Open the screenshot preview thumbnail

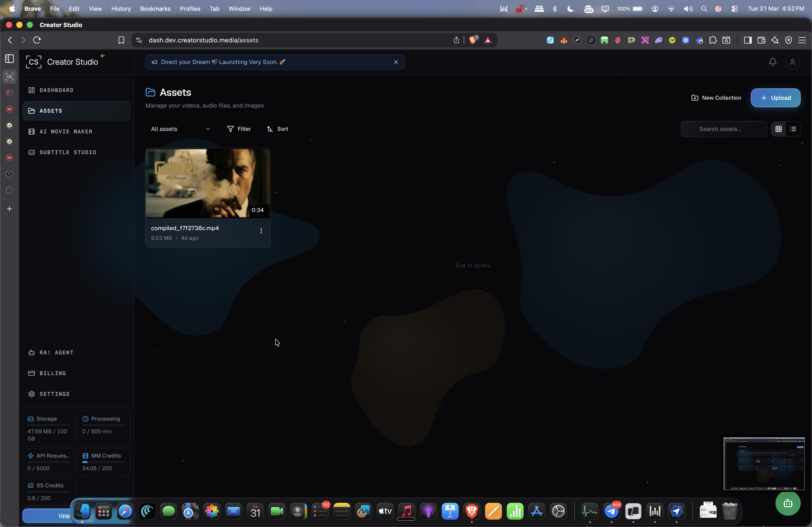pos(764,463)
